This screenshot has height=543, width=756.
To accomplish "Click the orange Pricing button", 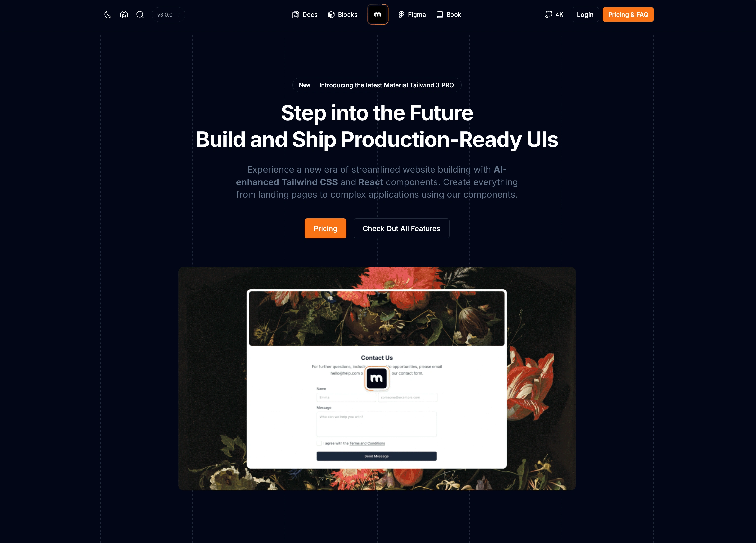I will 325,228.
